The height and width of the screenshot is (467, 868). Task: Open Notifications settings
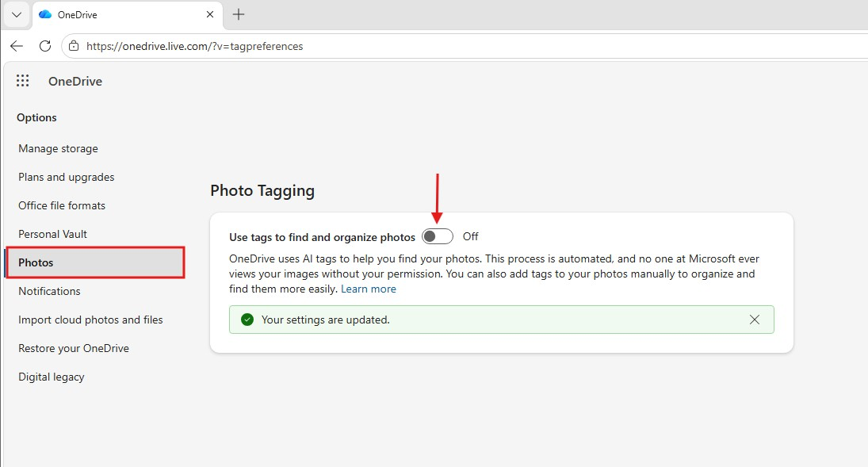(x=49, y=291)
